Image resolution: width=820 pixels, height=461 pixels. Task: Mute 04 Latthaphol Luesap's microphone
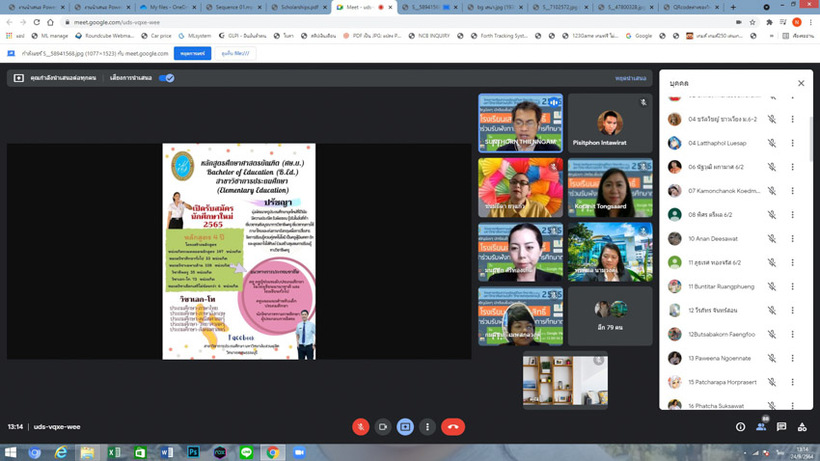tap(772, 143)
